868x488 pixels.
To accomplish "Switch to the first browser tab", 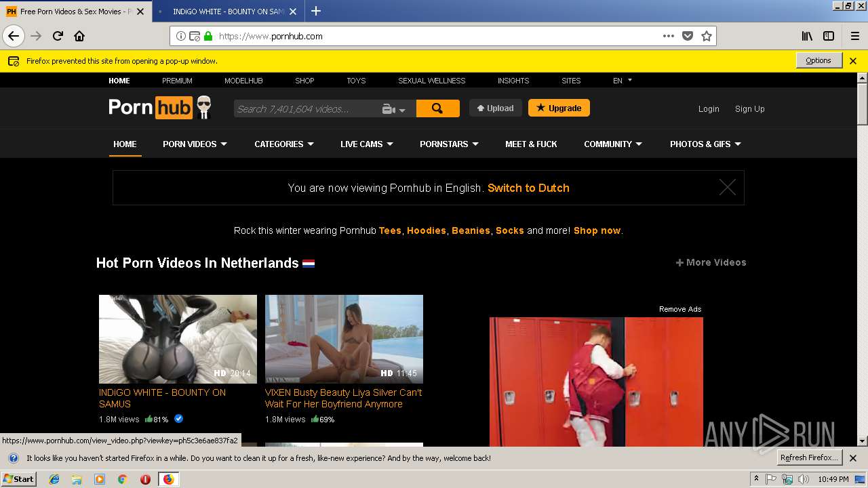I will [75, 12].
